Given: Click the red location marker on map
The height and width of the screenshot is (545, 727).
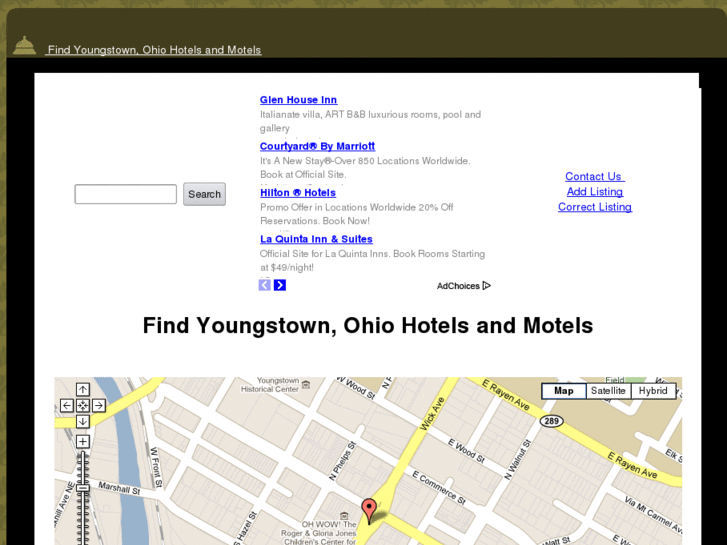Looking at the screenshot, I should click(x=369, y=511).
